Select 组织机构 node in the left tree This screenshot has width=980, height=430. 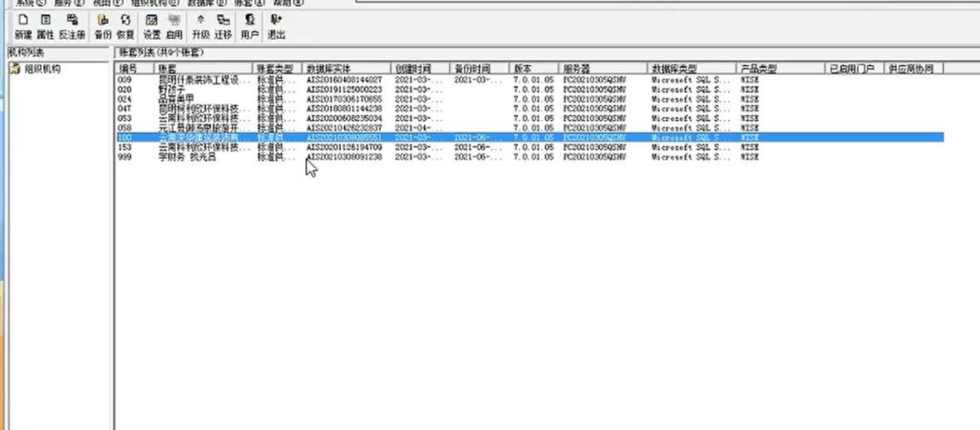coord(42,69)
